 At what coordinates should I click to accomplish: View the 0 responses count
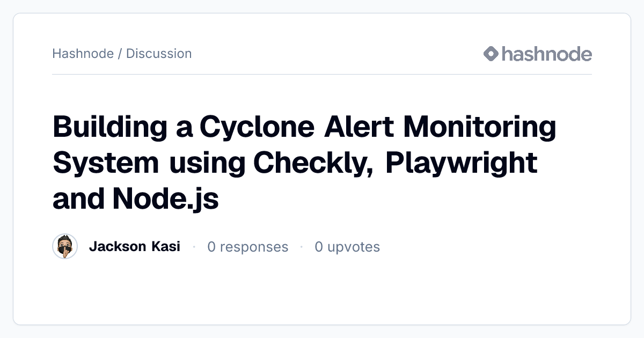[248, 247]
